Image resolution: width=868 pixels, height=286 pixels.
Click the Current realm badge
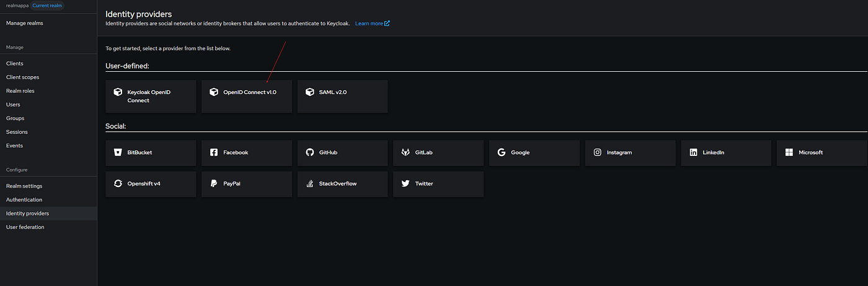(47, 6)
